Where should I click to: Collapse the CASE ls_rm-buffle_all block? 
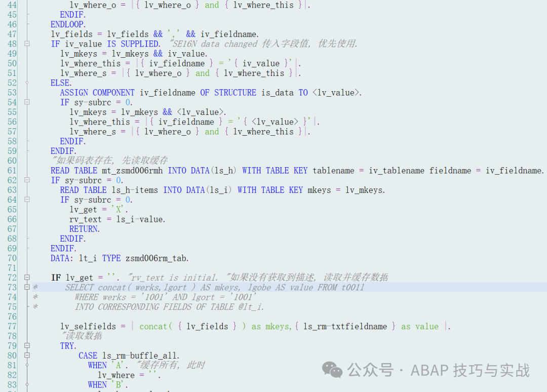[27, 356]
